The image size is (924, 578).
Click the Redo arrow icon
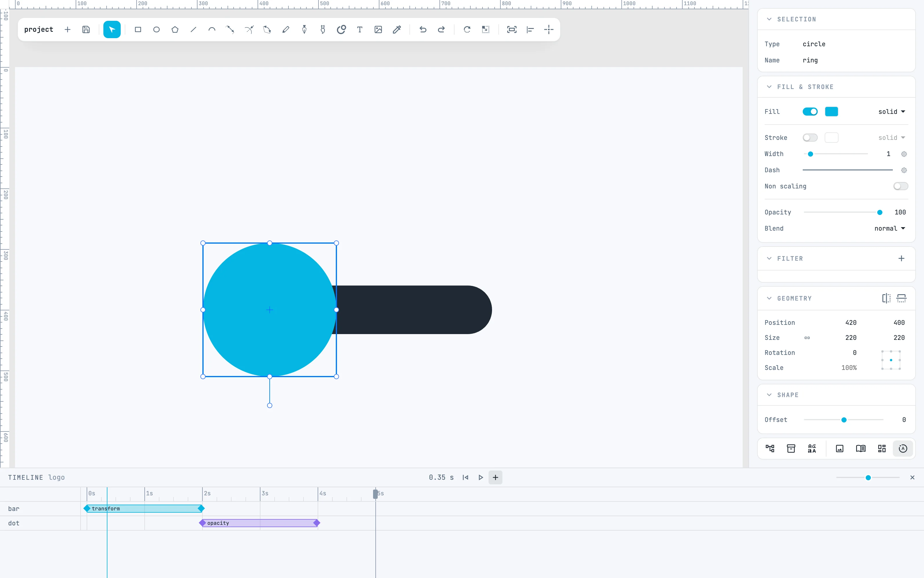pyautogui.click(x=441, y=29)
